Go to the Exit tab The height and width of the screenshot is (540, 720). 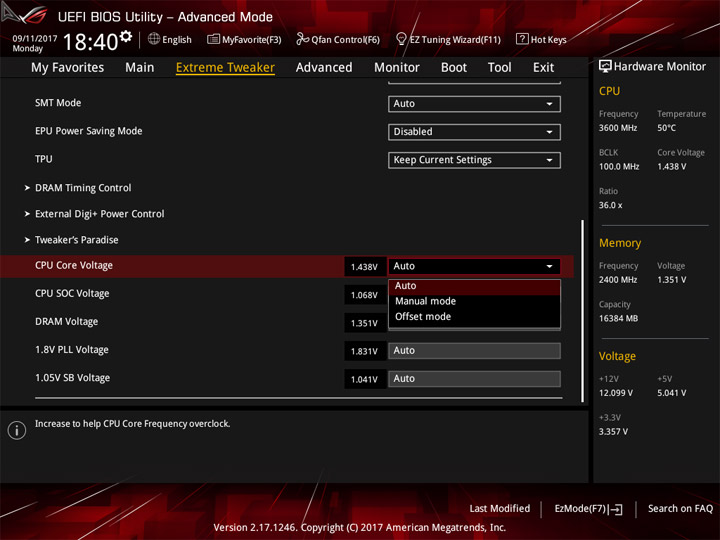(543, 68)
